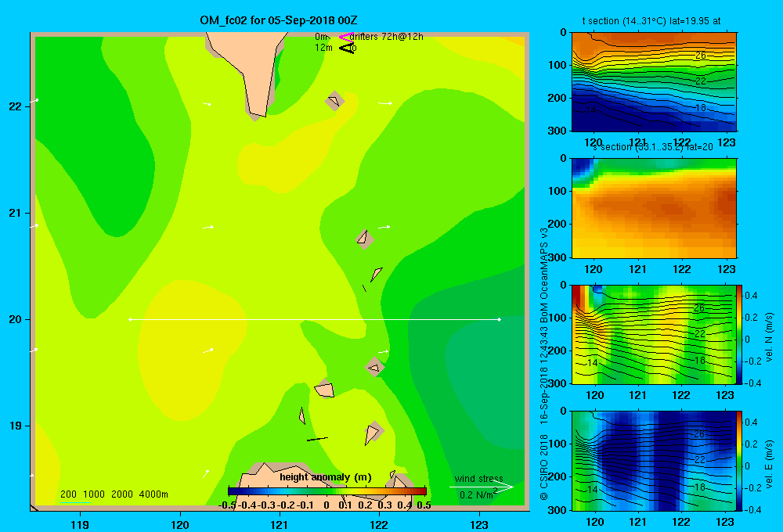Click longitude label 120 on the main map axis
The width and height of the screenshot is (783, 532).
pos(180,525)
